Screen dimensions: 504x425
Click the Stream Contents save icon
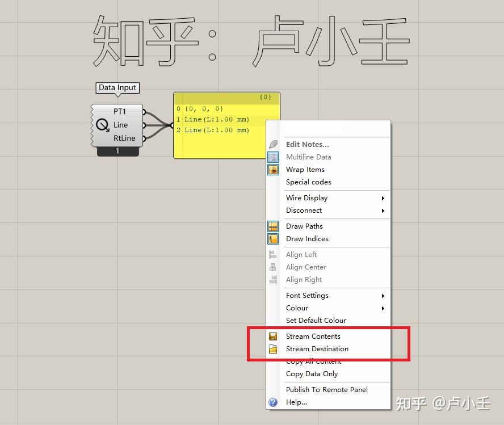273,336
